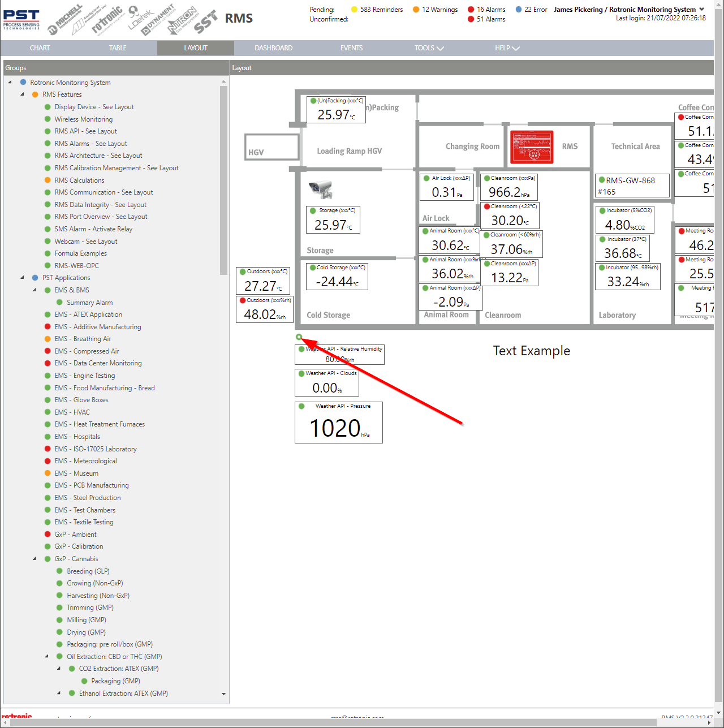Click the yellow 583 Reminders status icon
Viewport: 724px width, 728px height.
tap(354, 9)
